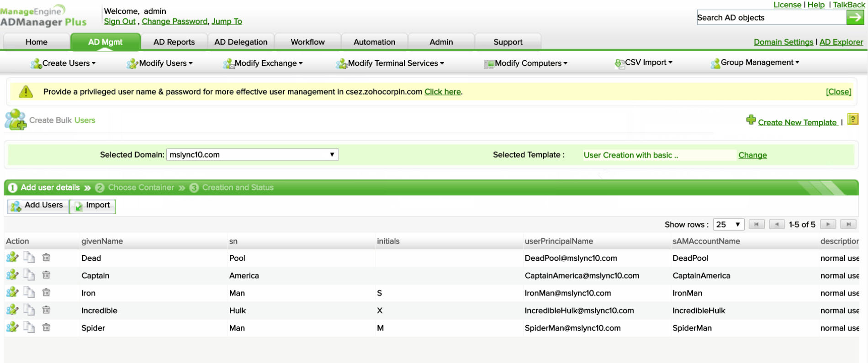This screenshot has height=363, width=868.
Task: Open Domain Settings link
Action: coord(783,42)
